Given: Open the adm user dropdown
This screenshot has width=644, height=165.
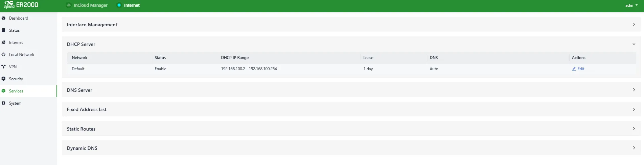Looking at the screenshot, I should pyautogui.click(x=631, y=5).
